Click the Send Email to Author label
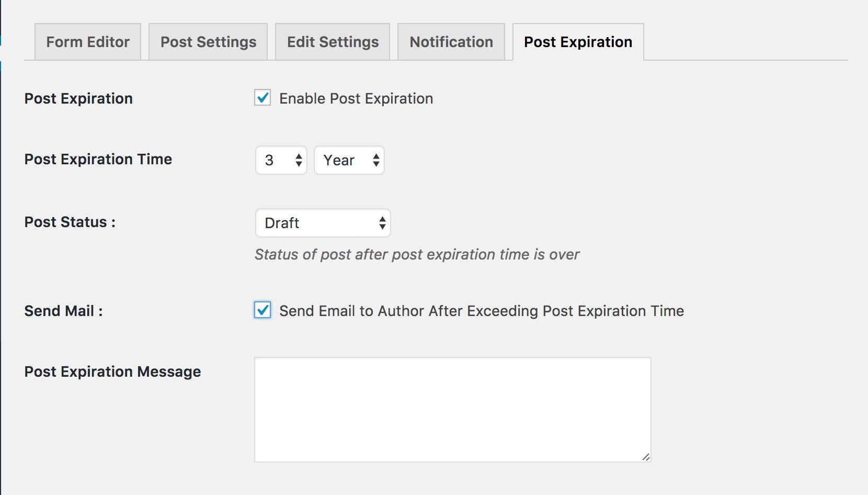The height and width of the screenshot is (495, 868). 482,311
